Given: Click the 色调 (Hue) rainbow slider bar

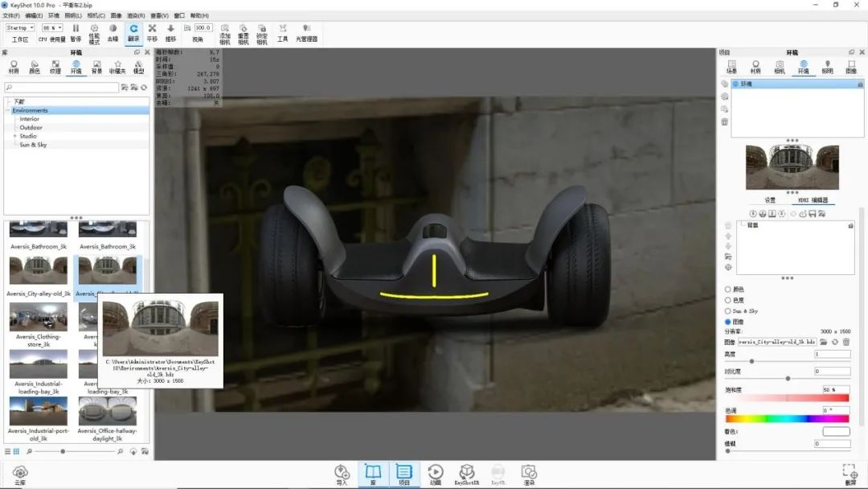Looking at the screenshot, I should [x=787, y=419].
